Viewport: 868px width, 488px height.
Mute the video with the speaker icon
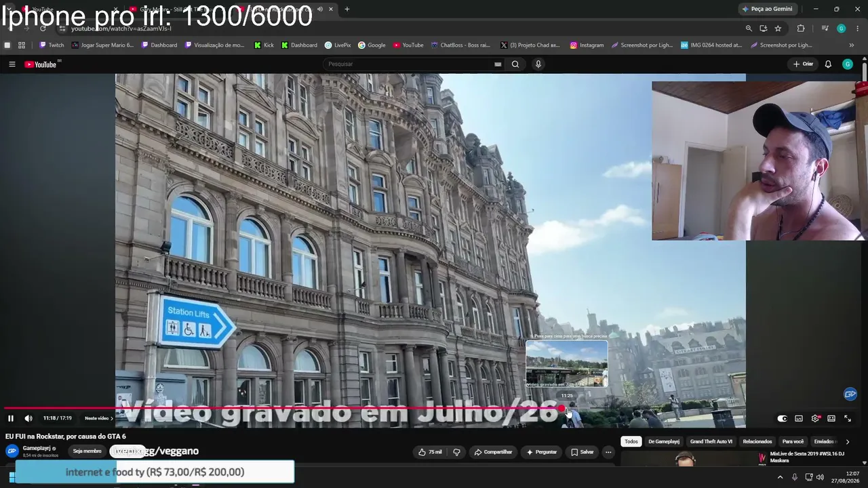tap(28, 418)
